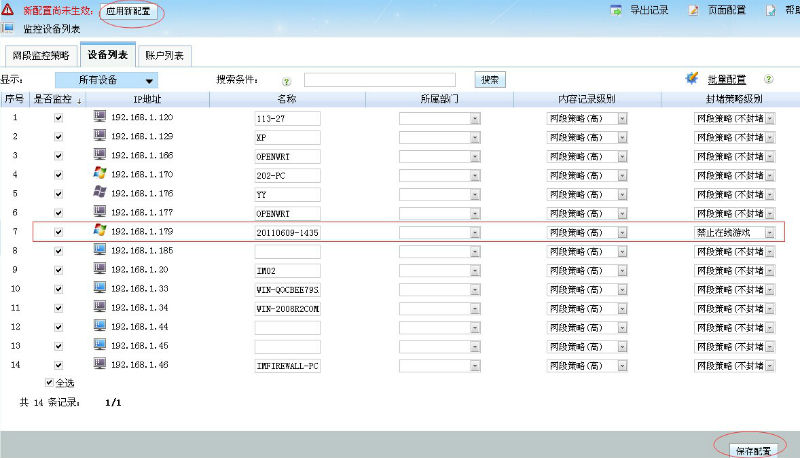Uncheck monitoring for 192.168.1.179
The width and height of the screenshot is (800, 458).
click(x=58, y=232)
